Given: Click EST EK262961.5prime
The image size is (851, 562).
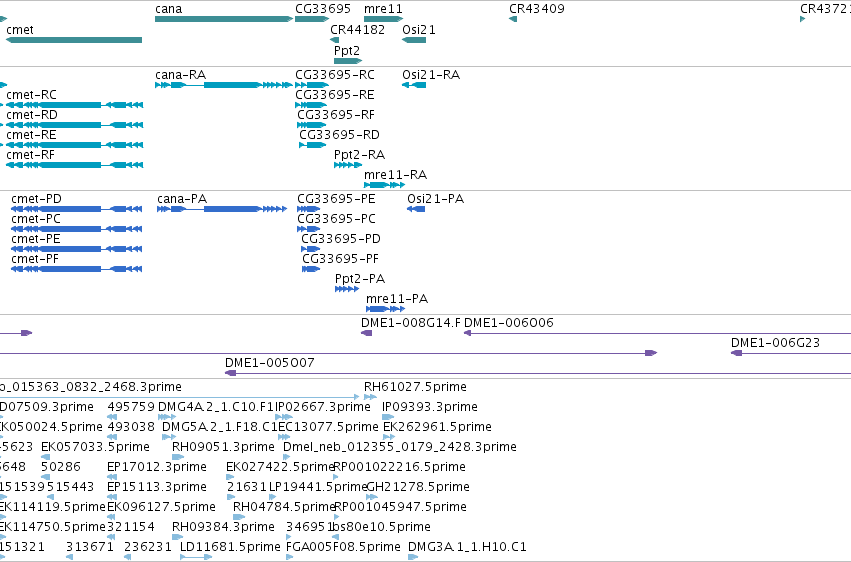Looking at the screenshot, I should coord(388,437).
